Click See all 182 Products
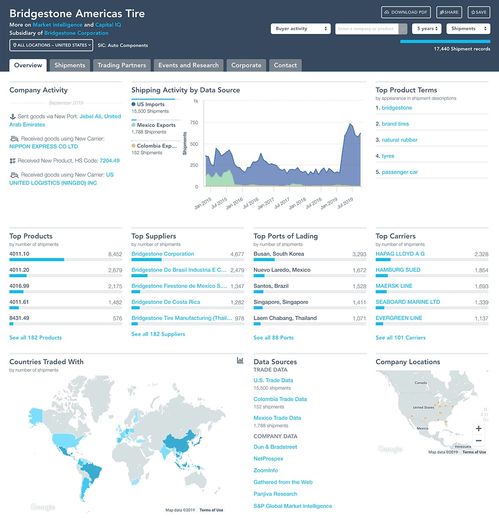 [x=36, y=338]
